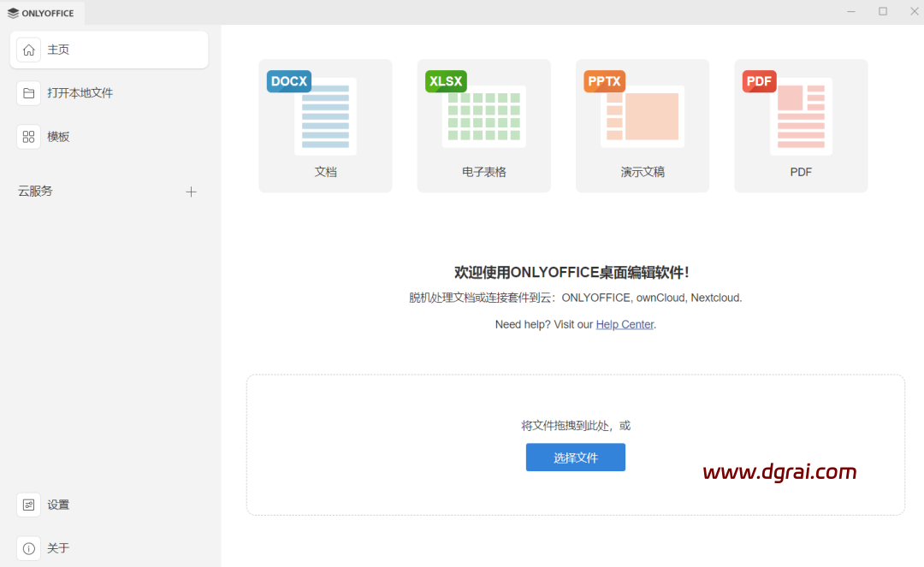Click the 选择文件 button
924x567 pixels.
575,458
